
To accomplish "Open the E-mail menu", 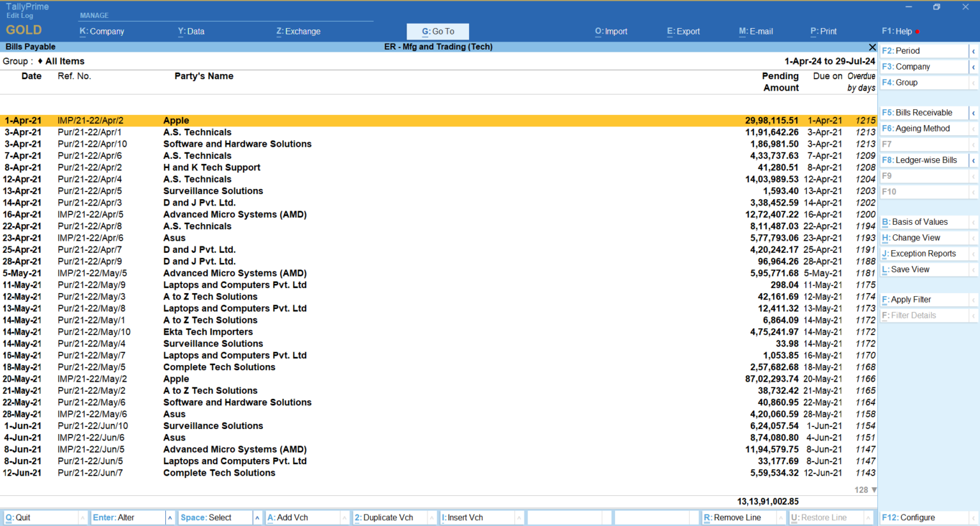I will (757, 31).
